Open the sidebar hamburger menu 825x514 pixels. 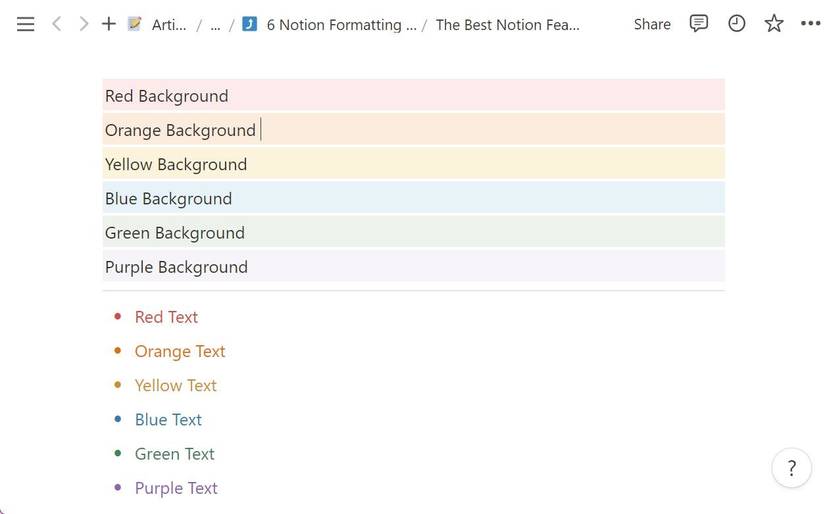(27, 24)
